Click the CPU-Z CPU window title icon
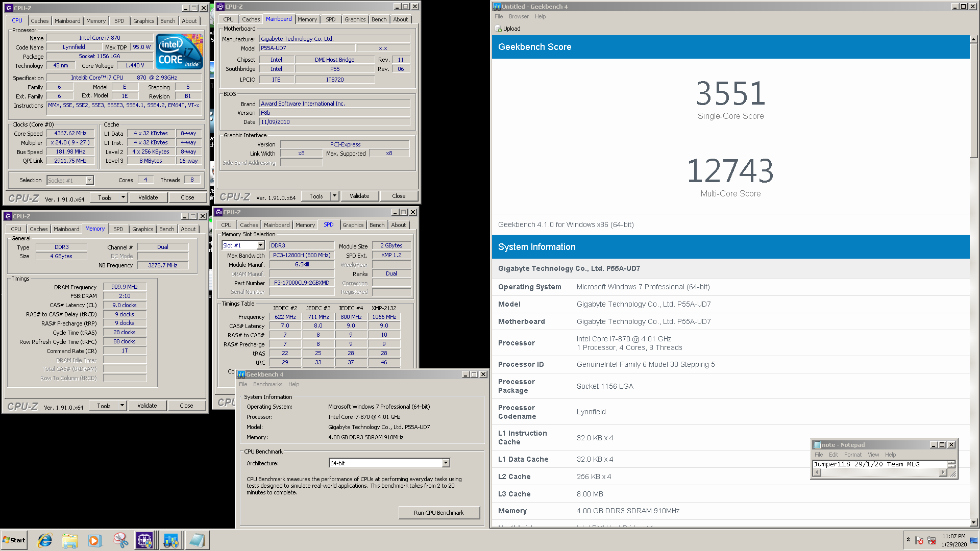 tap(9, 8)
